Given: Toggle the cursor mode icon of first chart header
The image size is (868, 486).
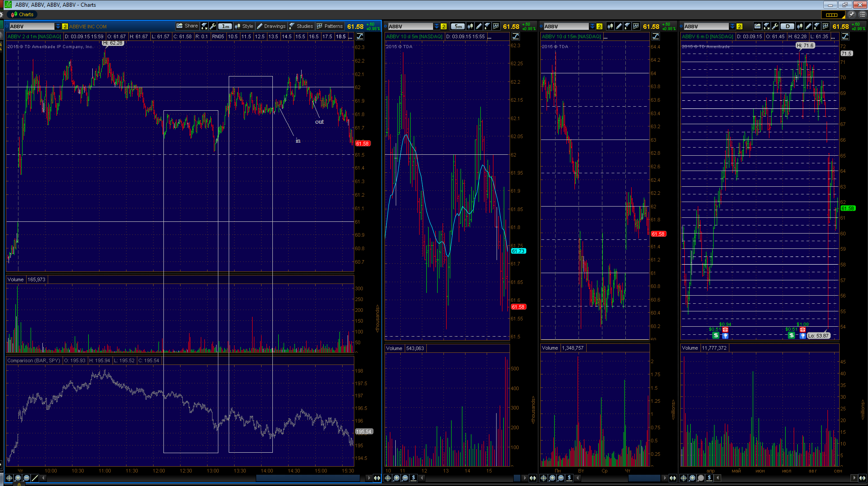Looking at the screenshot, I should tap(360, 36).
